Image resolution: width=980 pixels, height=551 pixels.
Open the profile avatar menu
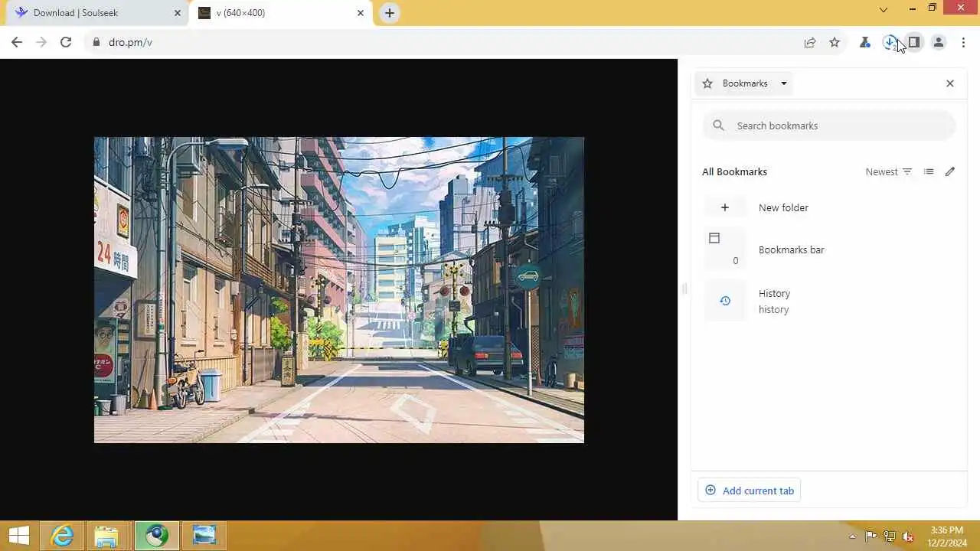tap(939, 42)
